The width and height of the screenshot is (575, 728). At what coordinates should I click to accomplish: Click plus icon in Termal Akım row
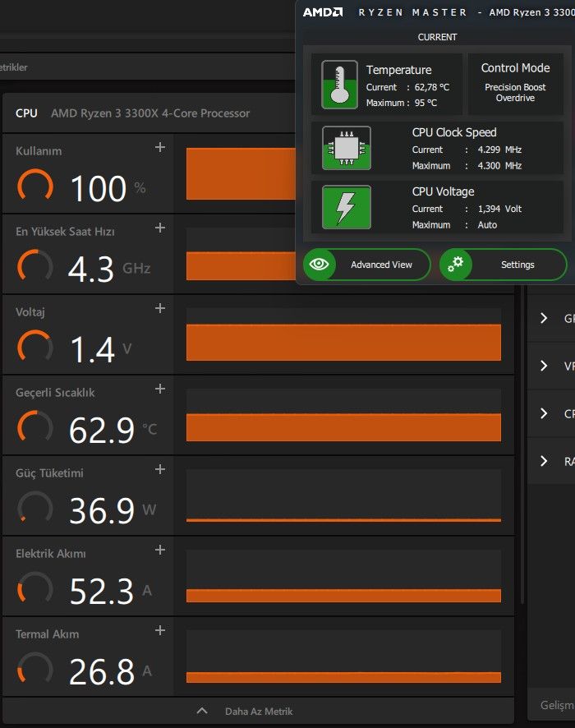pos(160,630)
